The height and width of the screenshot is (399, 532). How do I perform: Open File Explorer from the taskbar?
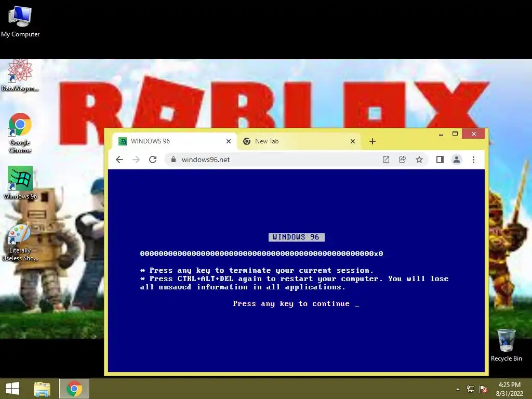(42, 389)
